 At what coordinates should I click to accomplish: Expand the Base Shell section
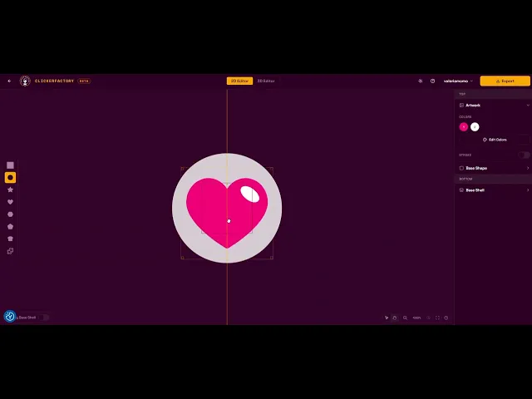[528, 190]
